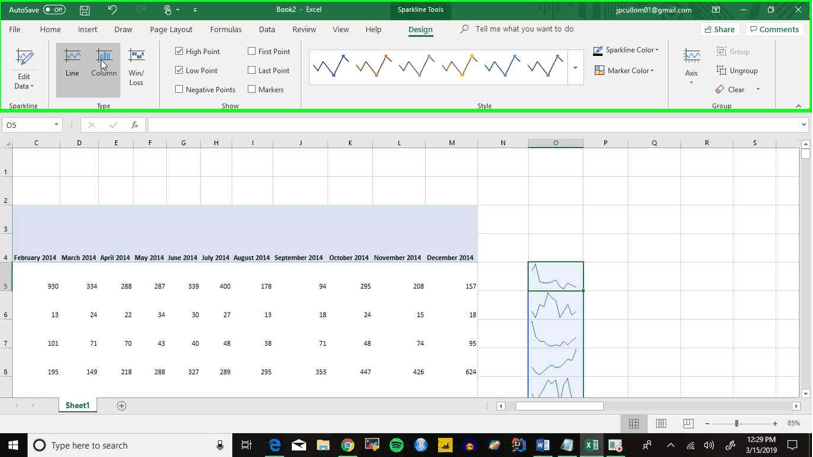Screen dimensions: 813x457
Task: Click the Share button
Action: (720, 30)
